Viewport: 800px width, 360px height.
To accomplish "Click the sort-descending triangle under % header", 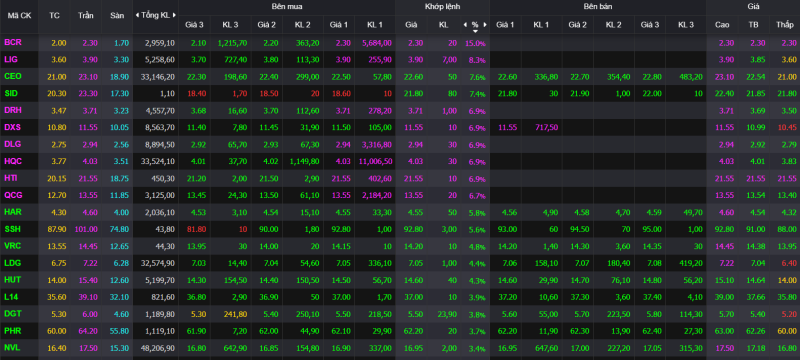I will coord(475,31).
